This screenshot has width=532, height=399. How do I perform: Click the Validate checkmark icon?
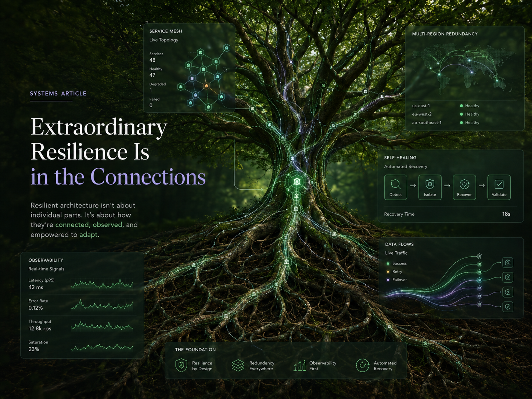(499, 184)
